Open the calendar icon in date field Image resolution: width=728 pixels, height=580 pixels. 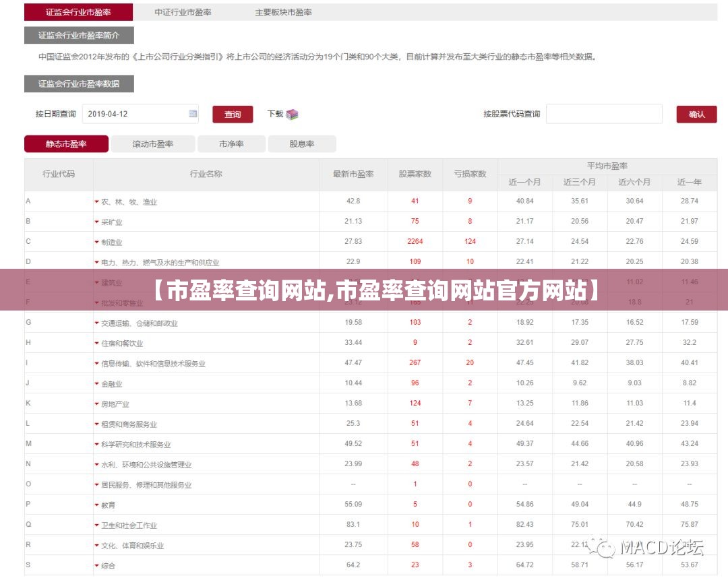pos(193,114)
